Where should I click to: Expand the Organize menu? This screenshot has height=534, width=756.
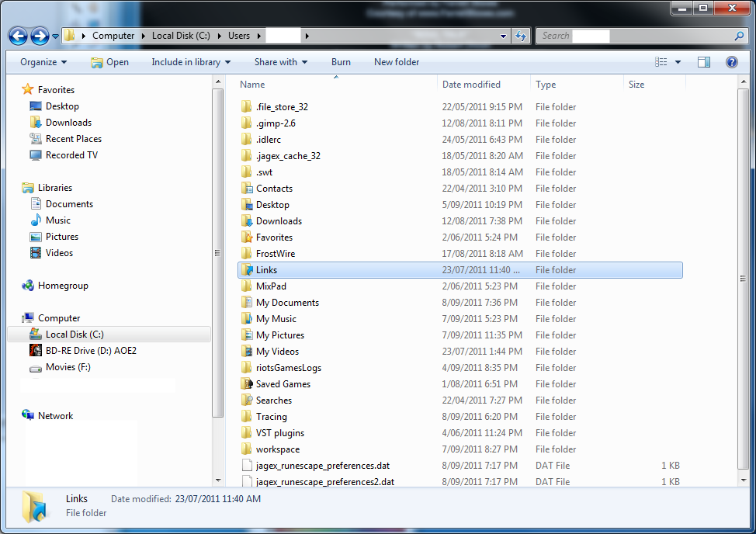tap(43, 62)
